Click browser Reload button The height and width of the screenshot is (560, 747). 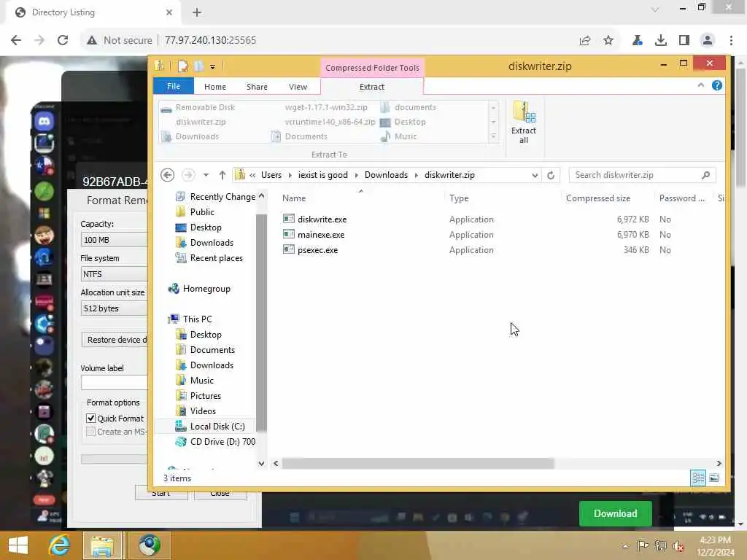point(63,40)
